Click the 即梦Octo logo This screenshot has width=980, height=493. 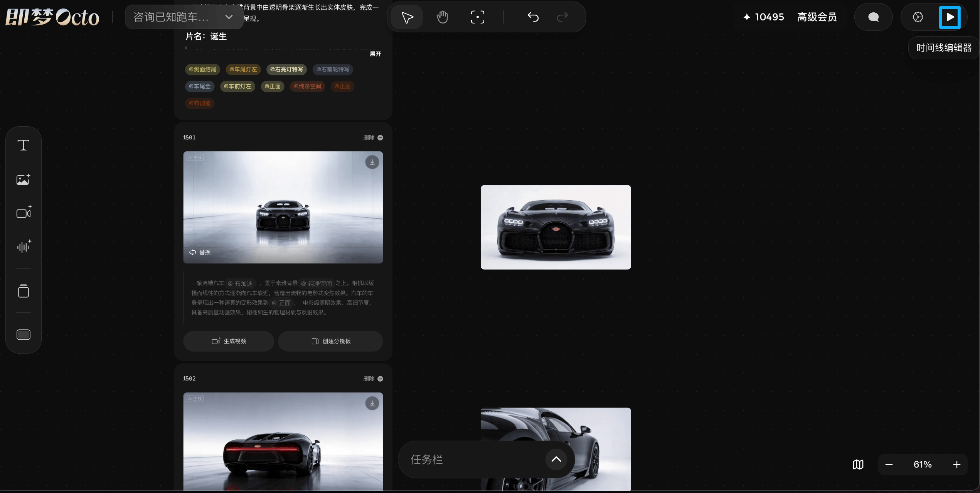coord(52,17)
